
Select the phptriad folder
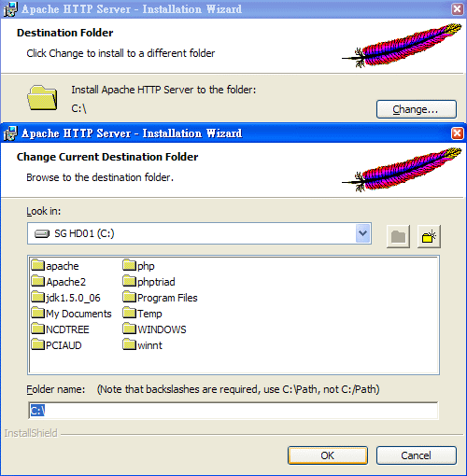[x=149, y=282]
